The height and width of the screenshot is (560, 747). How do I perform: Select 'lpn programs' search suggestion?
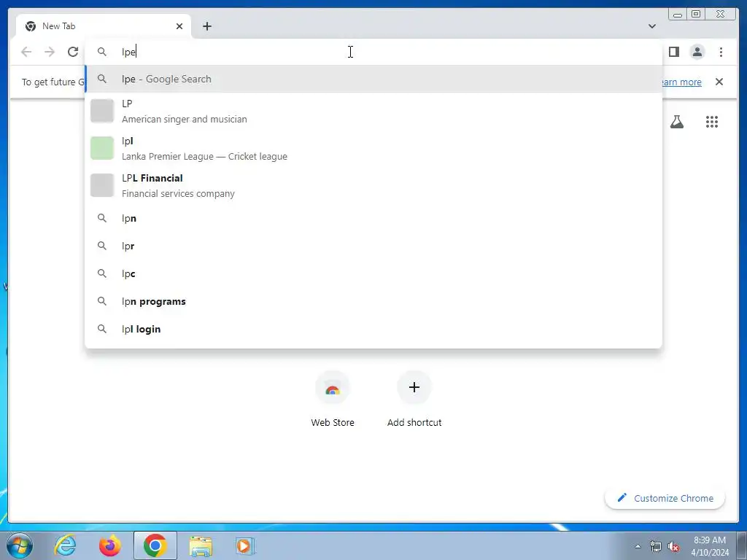coord(373,301)
